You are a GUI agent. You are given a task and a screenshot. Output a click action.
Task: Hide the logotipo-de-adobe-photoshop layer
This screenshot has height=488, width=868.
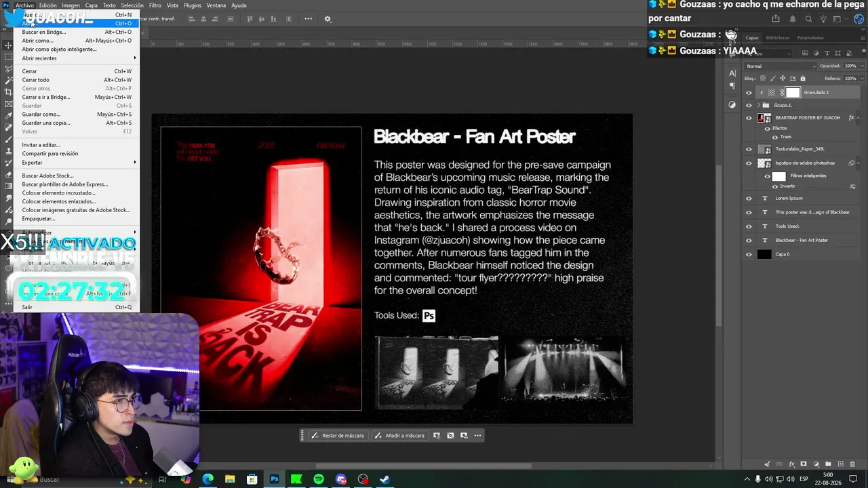click(749, 163)
